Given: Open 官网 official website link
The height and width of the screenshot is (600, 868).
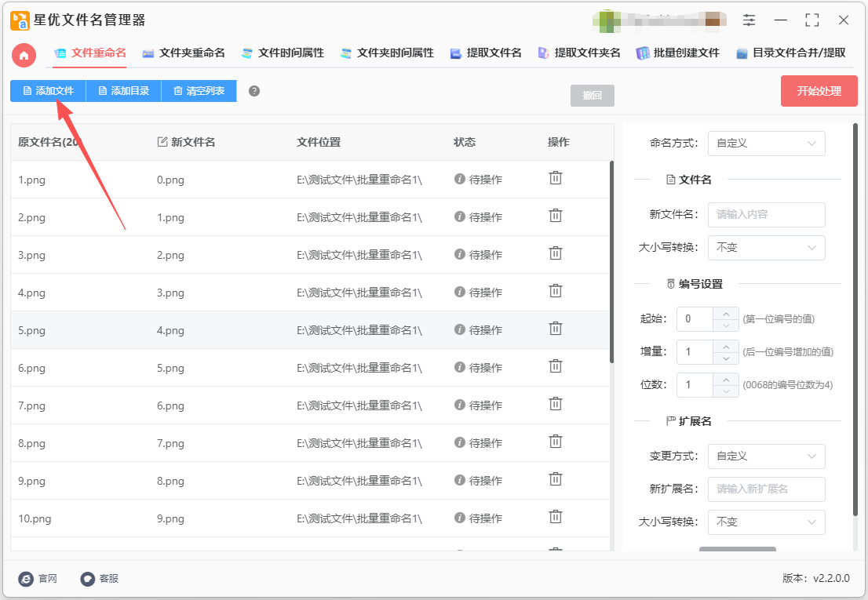Looking at the screenshot, I should click(38, 579).
